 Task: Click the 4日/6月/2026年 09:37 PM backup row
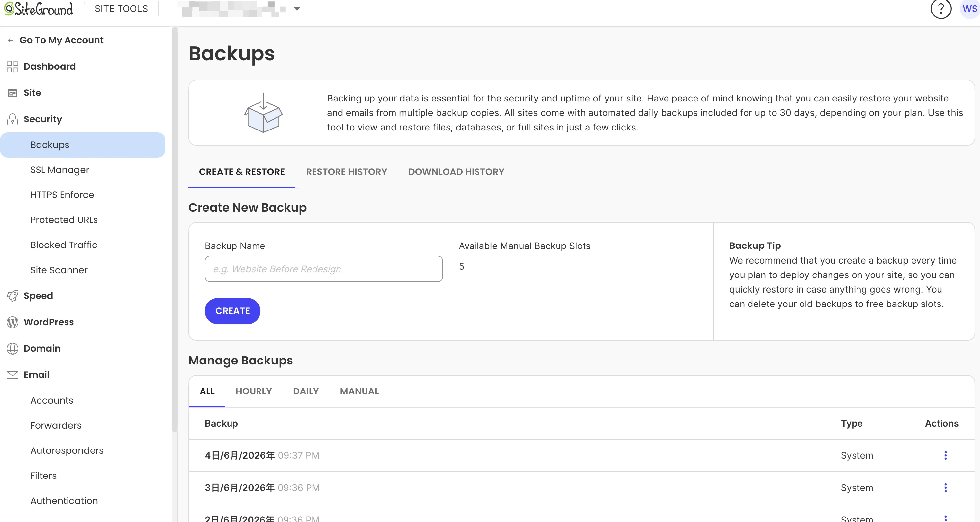tap(581, 455)
